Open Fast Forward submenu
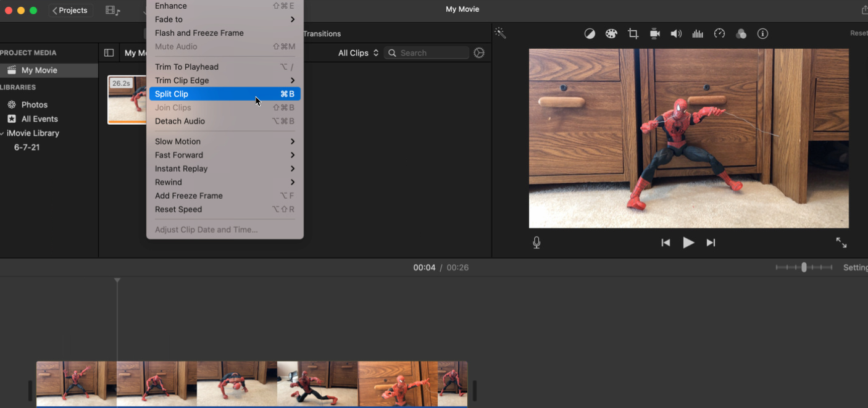868x408 pixels. click(x=225, y=155)
